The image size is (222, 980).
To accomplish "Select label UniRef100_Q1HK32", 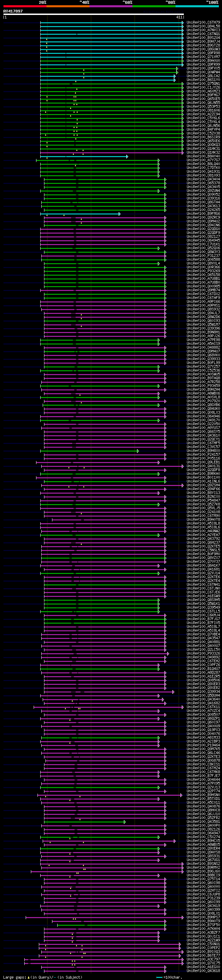I will click(203, 153).
